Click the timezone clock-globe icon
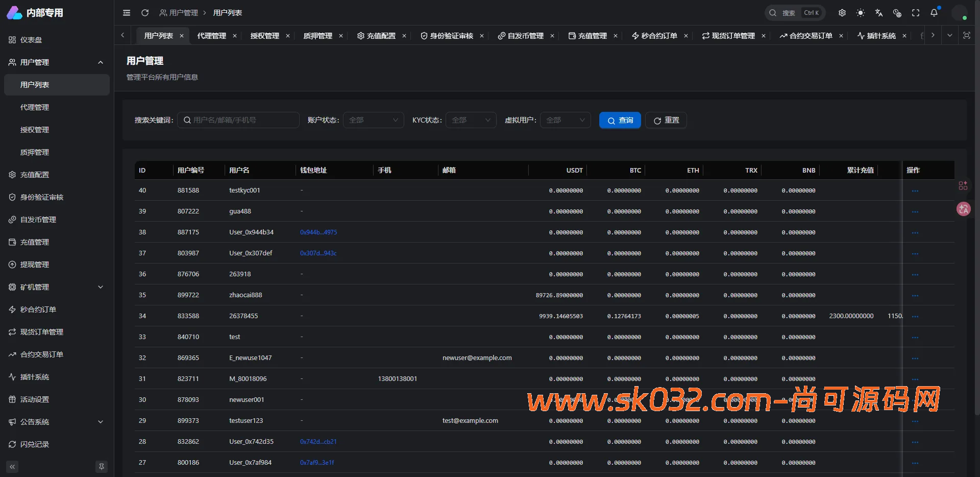Image resolution: width=980 pixels, height=477 pixels. tap(897, 13)
